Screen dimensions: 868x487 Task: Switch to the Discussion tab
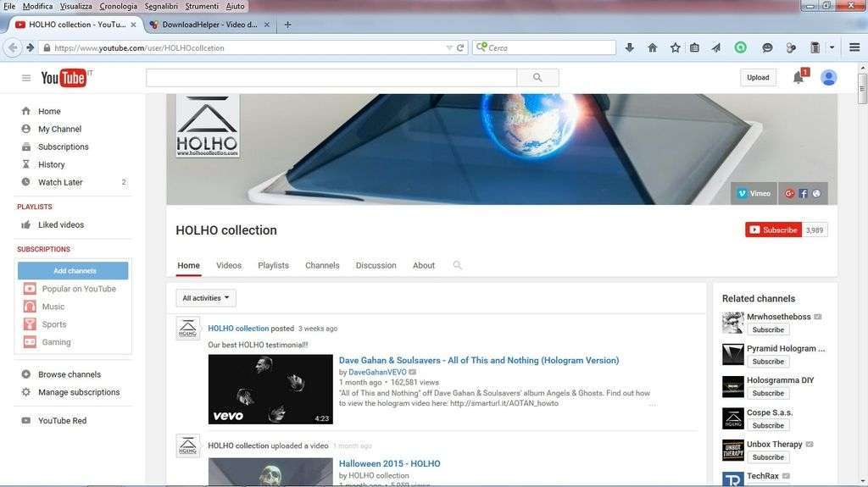click(376, 265)
